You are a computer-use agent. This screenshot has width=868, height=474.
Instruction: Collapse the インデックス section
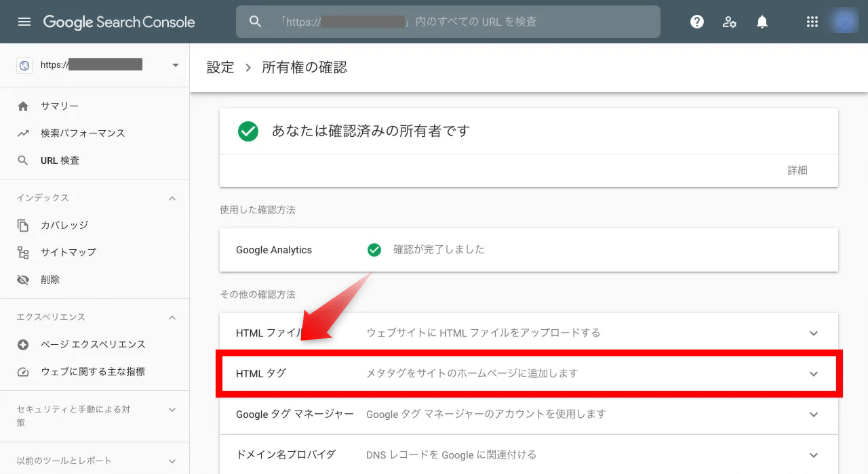pyautogui.click(x=172, y=198)
